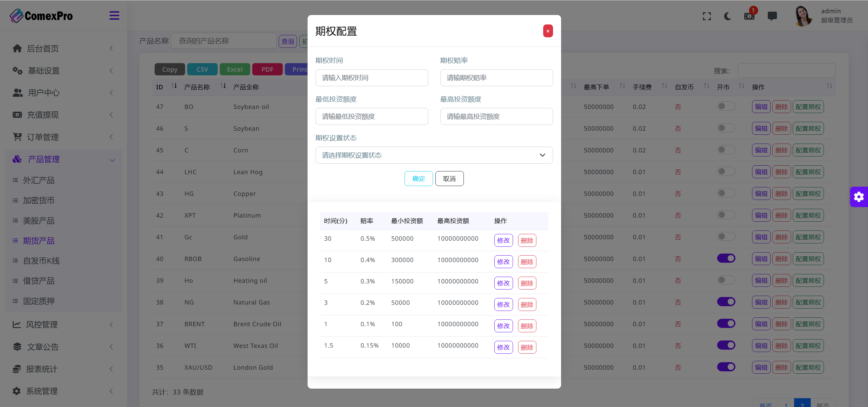The width and height of the screenshot is (868, 407).
Task: Open 期货产品 submenu item
Action: pyautogui.click(x=39, y=241)
